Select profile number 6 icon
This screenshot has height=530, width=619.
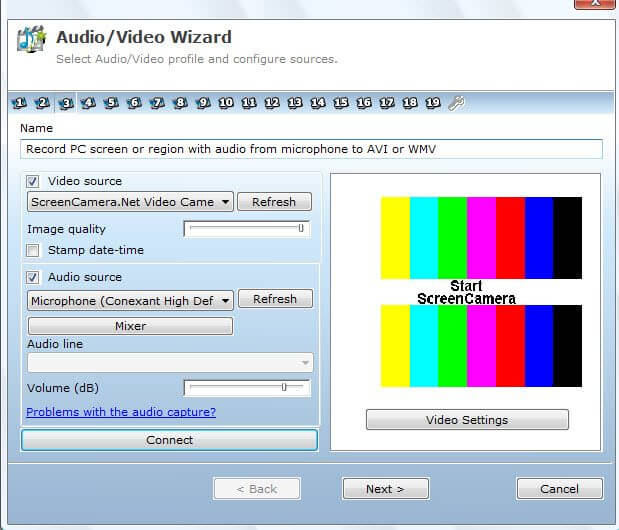[x=134, y=103]
